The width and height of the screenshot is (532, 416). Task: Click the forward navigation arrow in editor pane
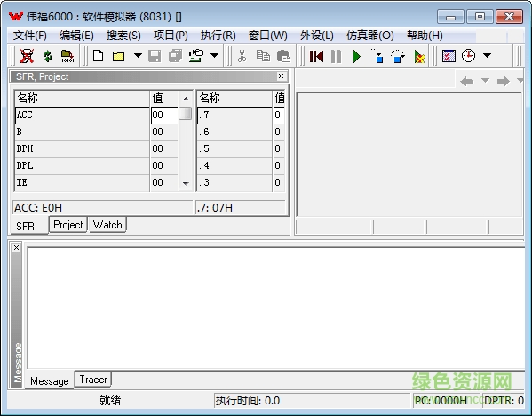(504, 81)
